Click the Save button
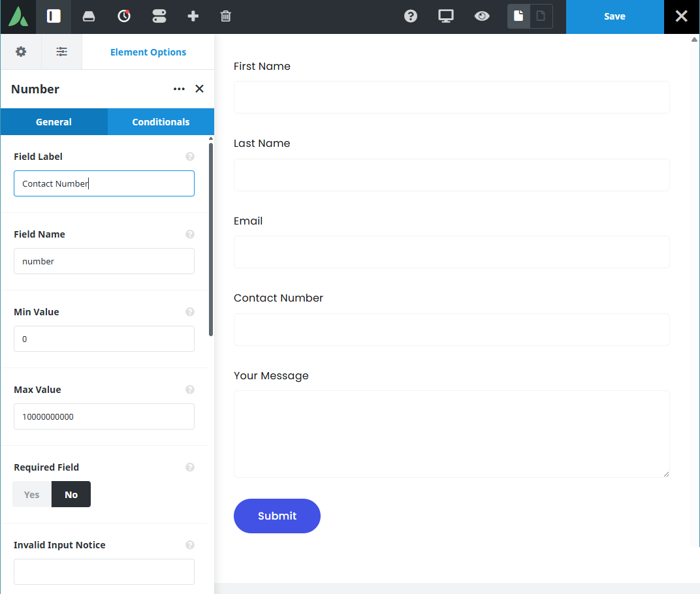Viewport: 700px width, 594px height. click(x=614, y=16)
